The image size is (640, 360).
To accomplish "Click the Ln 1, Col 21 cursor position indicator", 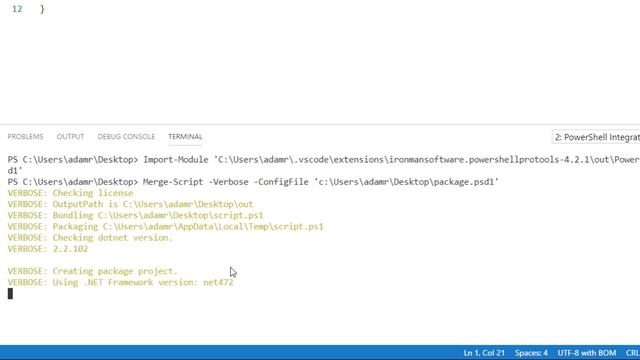I will pos(484,353).
